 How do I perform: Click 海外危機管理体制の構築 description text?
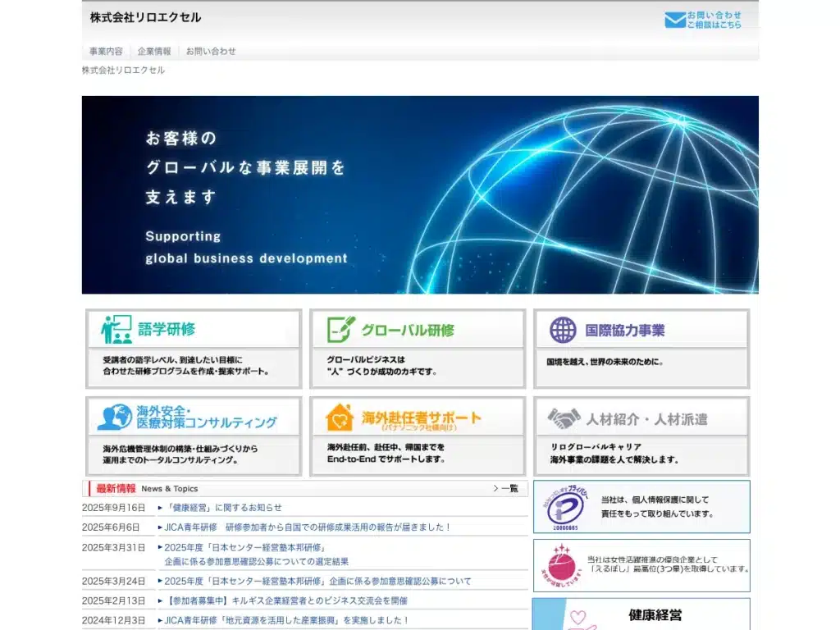tap(180, 454)
